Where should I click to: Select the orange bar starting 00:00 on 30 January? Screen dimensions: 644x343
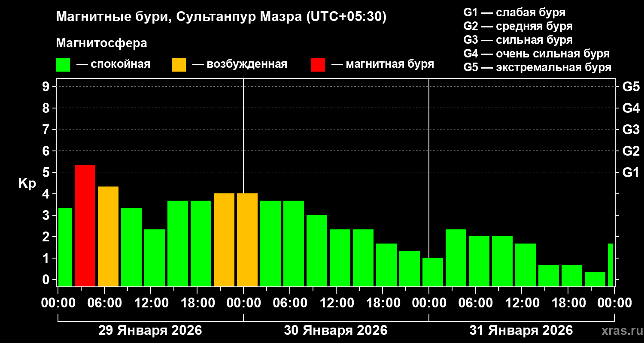[x=247, y=240]
